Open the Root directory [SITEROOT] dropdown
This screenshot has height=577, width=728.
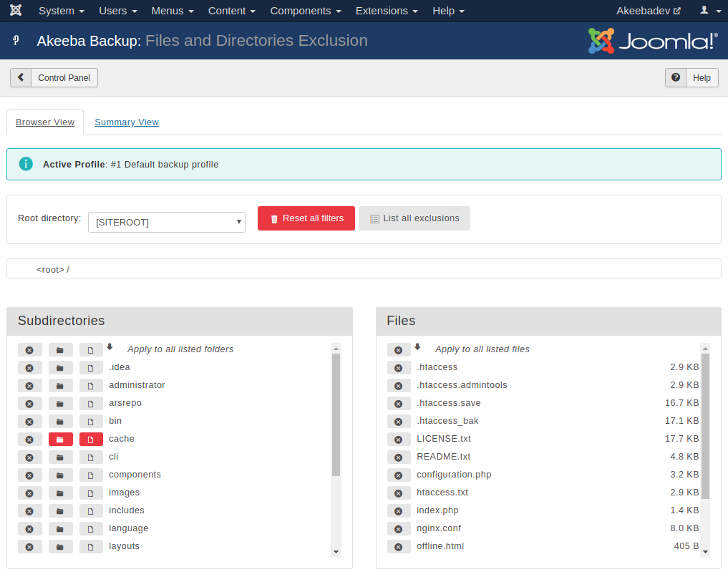click(167, 222)
